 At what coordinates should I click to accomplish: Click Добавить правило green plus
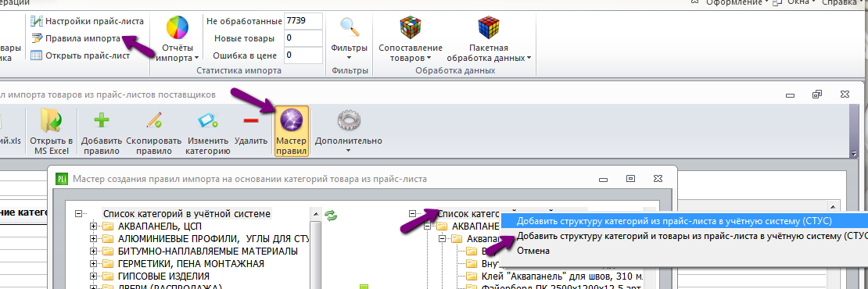(101, 133)
